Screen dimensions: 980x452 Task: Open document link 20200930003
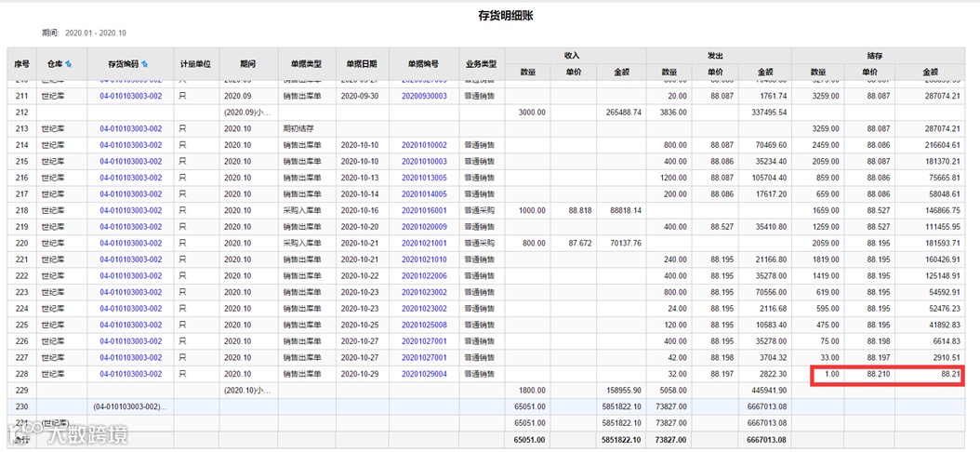click(424, 97)
